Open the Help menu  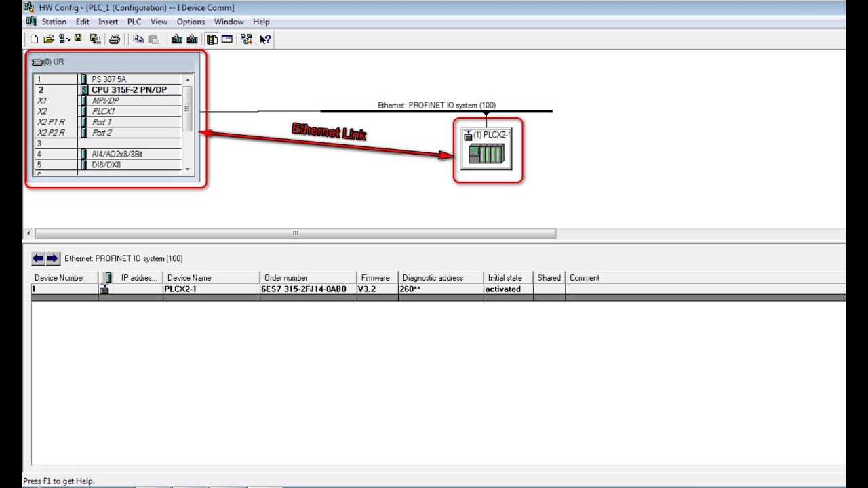[x=261, y=22]
